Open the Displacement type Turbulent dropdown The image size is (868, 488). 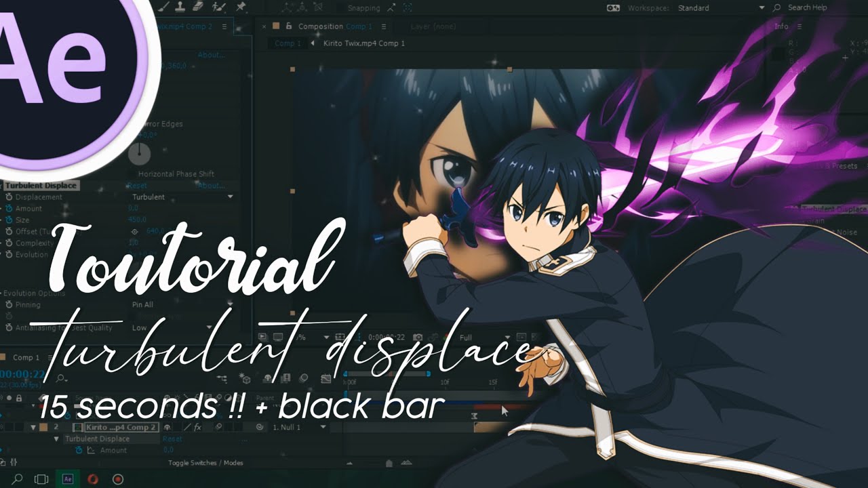click(x=182, y=197)
